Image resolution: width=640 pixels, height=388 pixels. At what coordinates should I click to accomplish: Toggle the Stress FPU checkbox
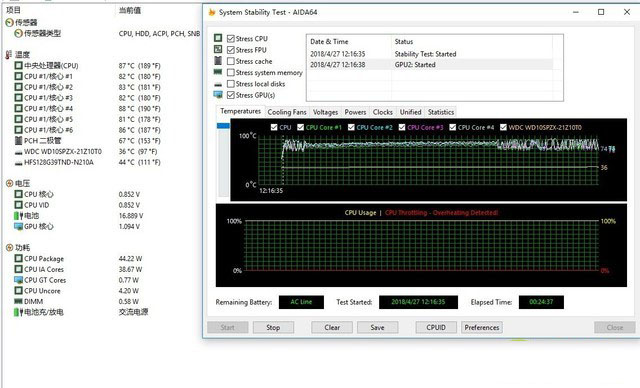click(231, 50)
